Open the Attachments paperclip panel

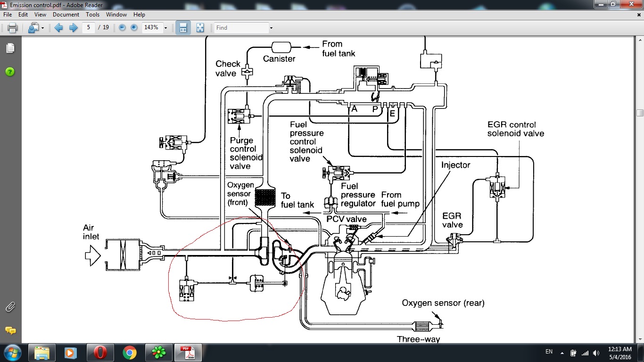tap(10, 307)
